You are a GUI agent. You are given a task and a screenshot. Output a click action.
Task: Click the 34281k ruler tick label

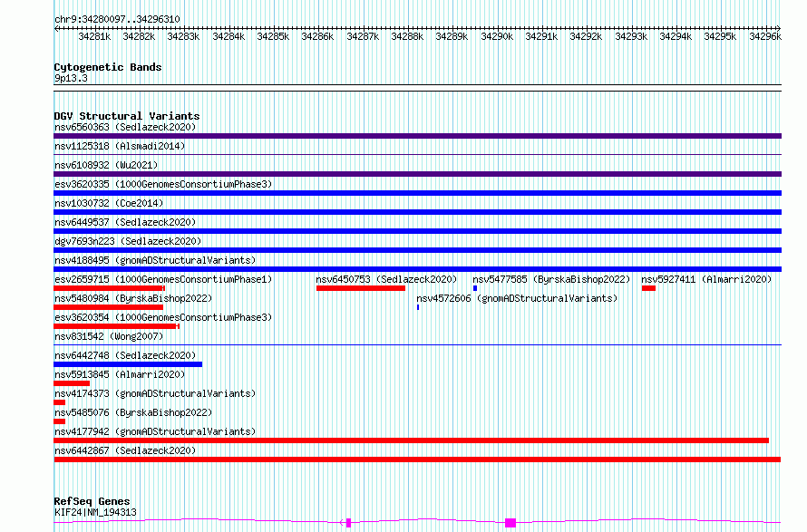click(x=94, y=37)
